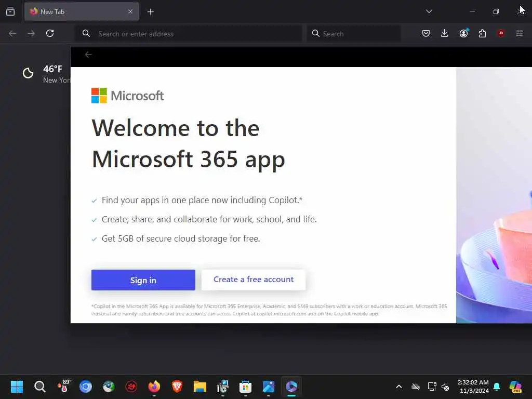Click the back arrow in Microsoft 365 window
The width and height of the screenshot is (532, 399).
point(88,55)
